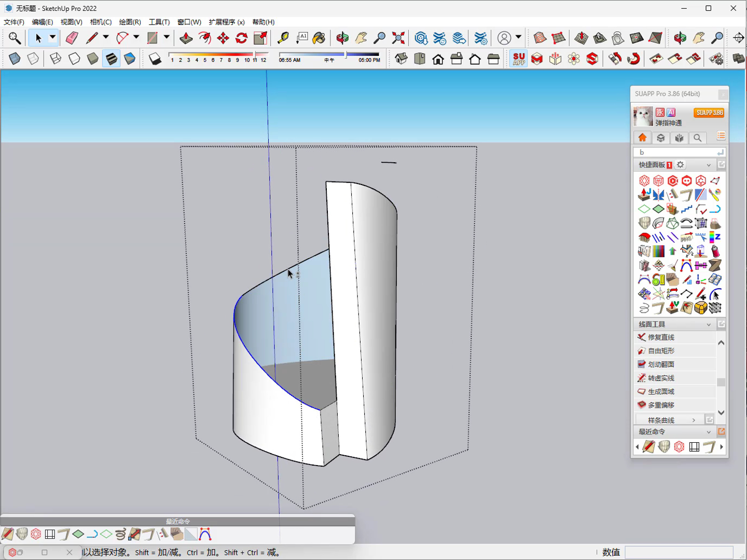Select the Tape Measure tool
The width and height of the screenshot is (747, 560).
tap(283, 38)
